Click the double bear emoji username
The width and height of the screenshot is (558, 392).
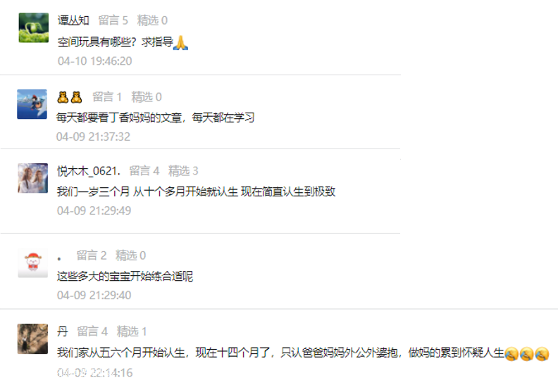pos(69,96)
